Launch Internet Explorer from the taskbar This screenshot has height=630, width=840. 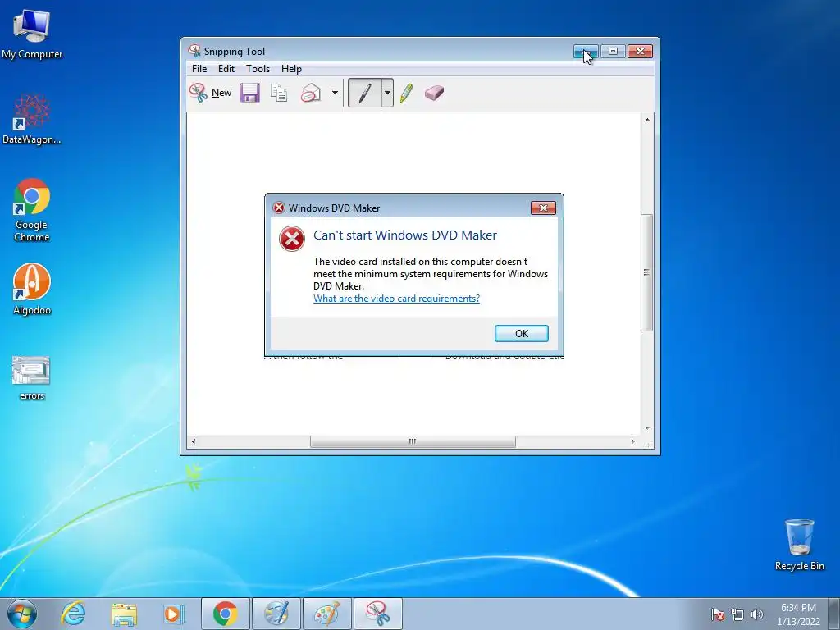[73, 614]
